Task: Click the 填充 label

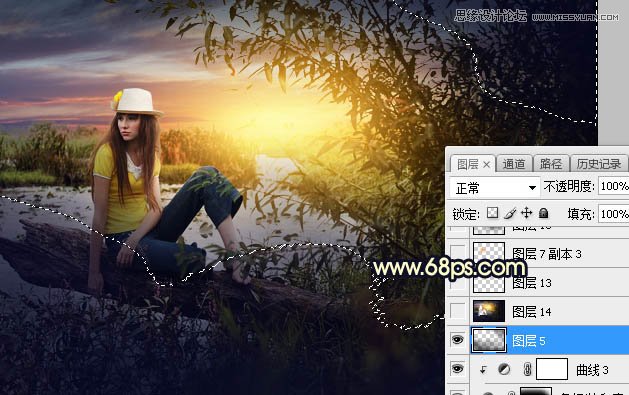Action: (x=580, y=214)
